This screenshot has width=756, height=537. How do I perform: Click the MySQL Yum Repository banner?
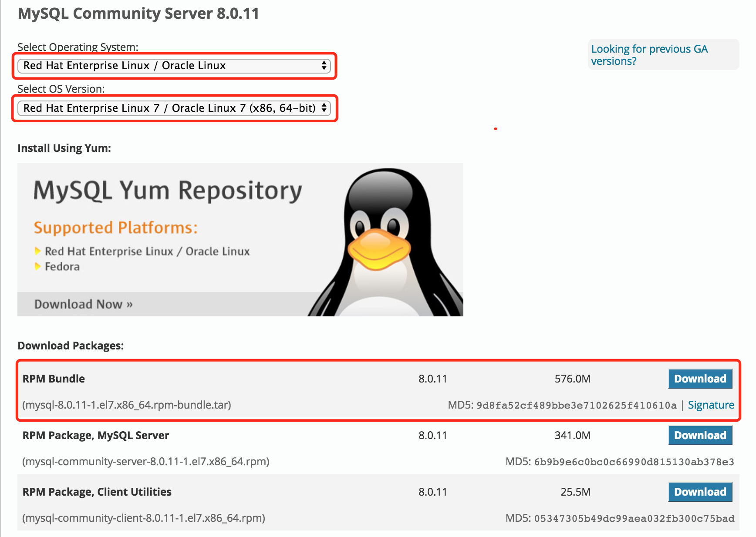point(240,240)
